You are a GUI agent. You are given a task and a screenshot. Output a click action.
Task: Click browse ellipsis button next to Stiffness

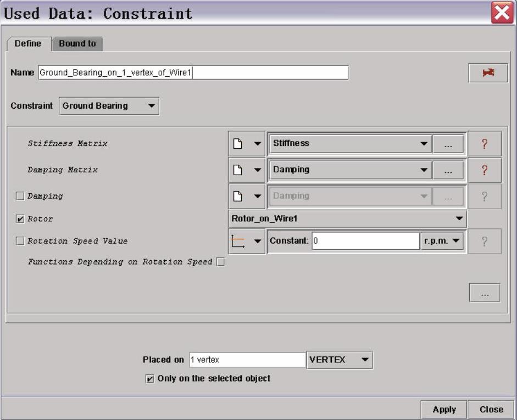click(448, 144)
